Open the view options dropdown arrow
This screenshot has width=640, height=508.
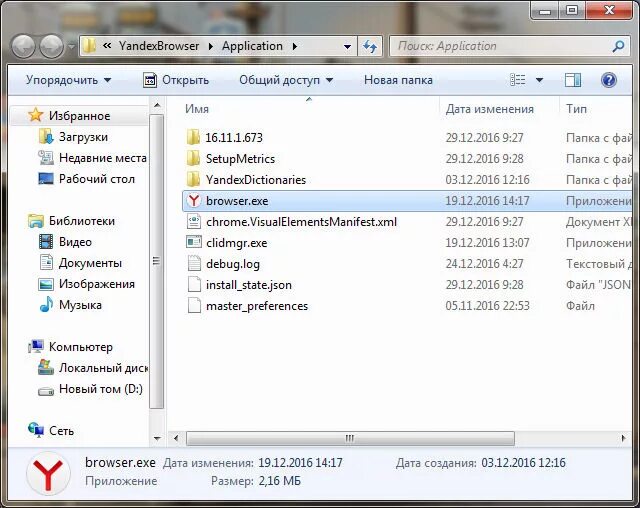[539, 80]
